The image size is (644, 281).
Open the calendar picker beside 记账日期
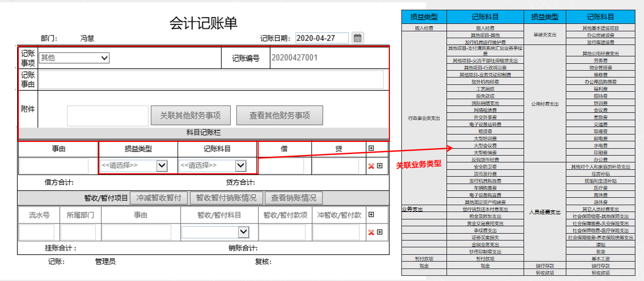pyautogui.click(x=357, y=38)
